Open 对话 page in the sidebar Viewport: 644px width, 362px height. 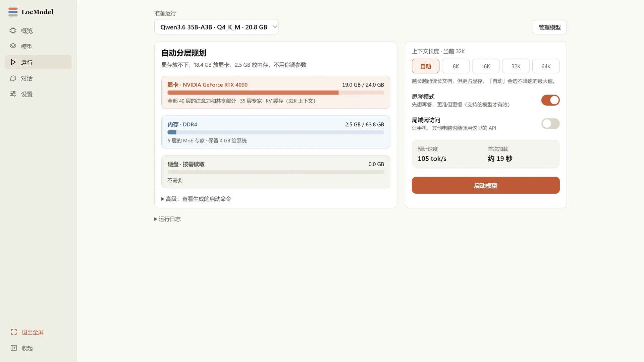point(39,78)
